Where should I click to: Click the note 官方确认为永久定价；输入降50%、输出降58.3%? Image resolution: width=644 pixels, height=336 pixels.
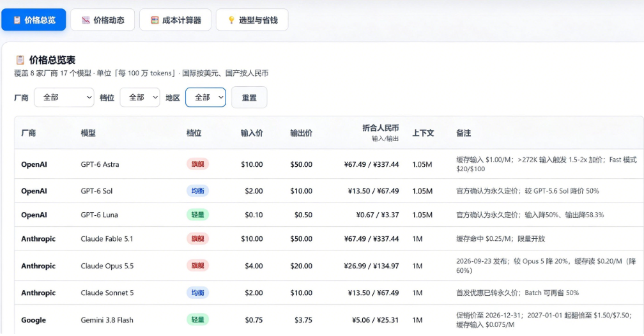530,215
